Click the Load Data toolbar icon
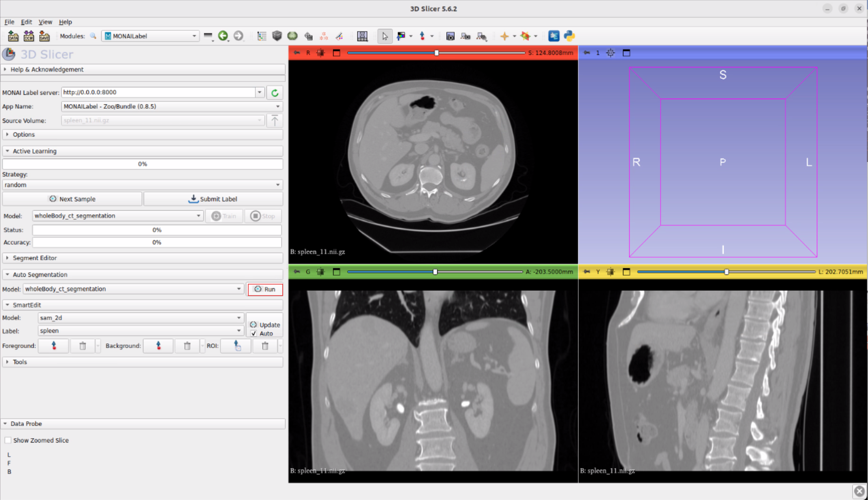Screen dimensions: 868x500 tap(13, 36)
